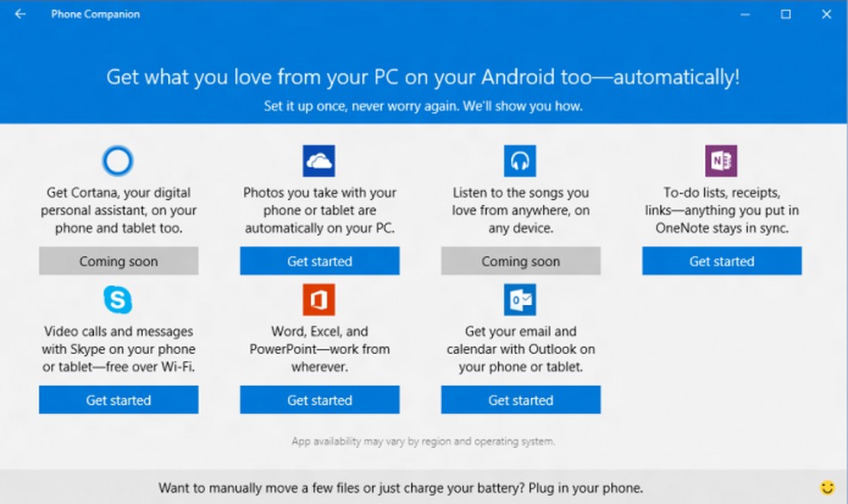Click the Outlook email icon
Image resolution: width=848 pixels, height=504 pixels.
[521, 298]
